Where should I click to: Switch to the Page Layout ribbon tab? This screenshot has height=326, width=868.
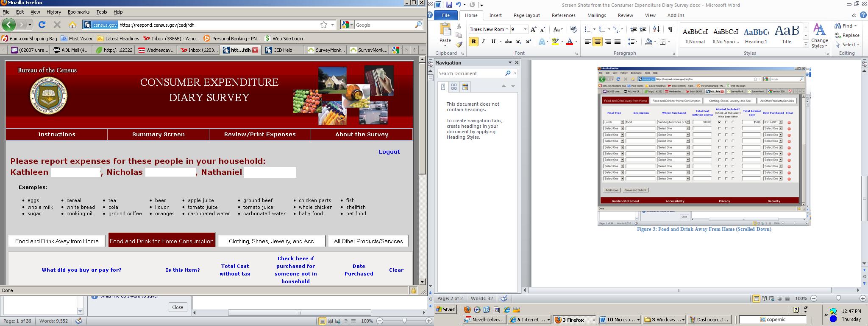[526, 15]
